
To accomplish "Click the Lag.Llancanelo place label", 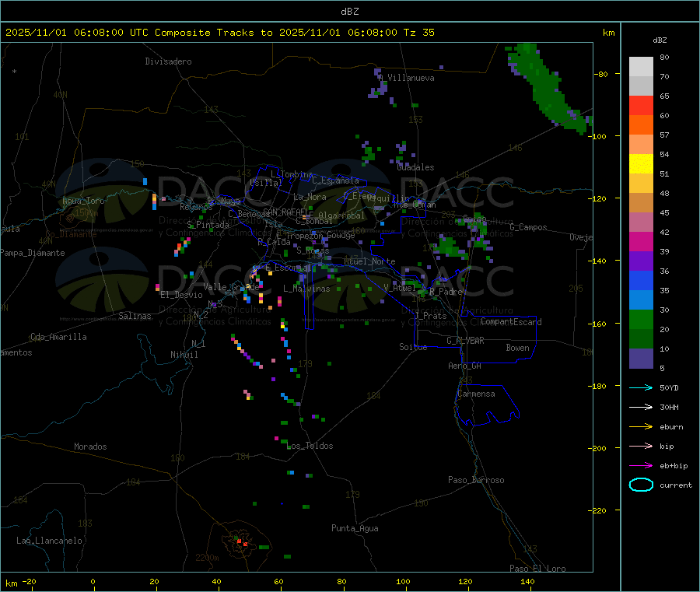I will (50, 541).
